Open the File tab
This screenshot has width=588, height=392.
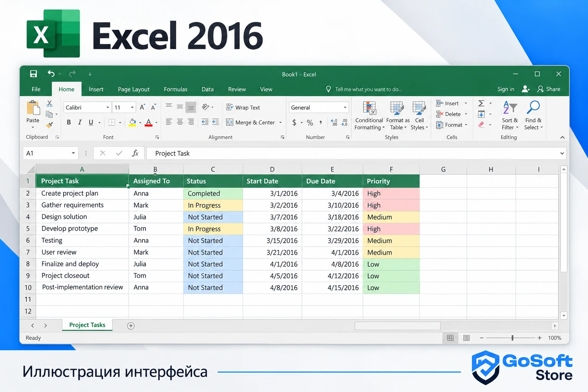[x=36, y=89]
